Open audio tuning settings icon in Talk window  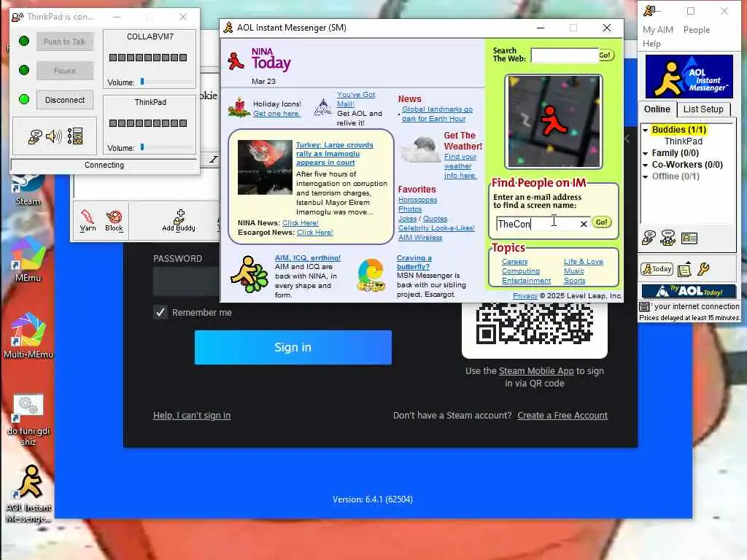(x=75, y=136)
